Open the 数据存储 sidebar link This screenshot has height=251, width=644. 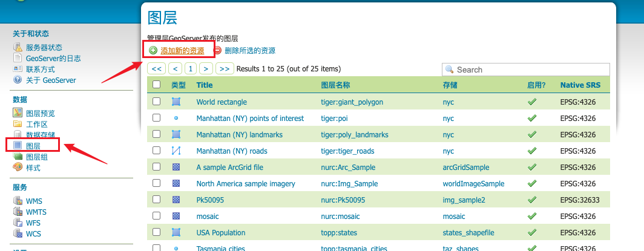click(x=41, y=134)
